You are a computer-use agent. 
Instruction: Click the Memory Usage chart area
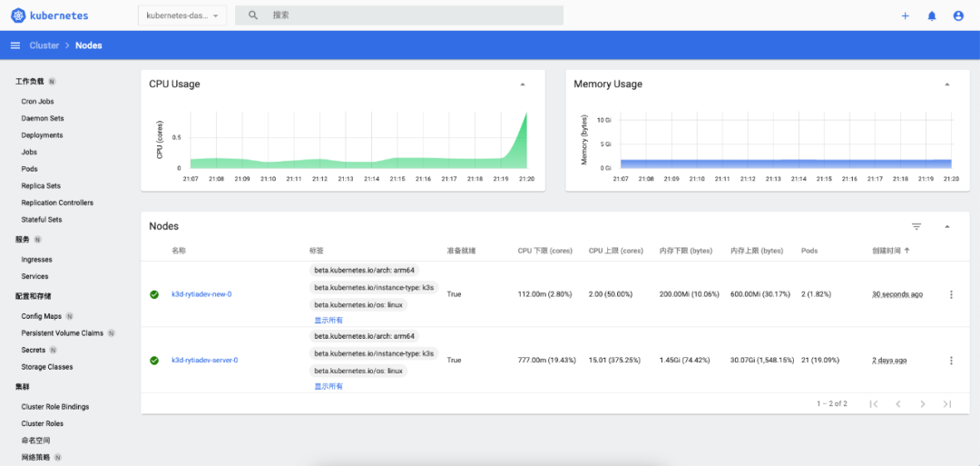(786, 164)
